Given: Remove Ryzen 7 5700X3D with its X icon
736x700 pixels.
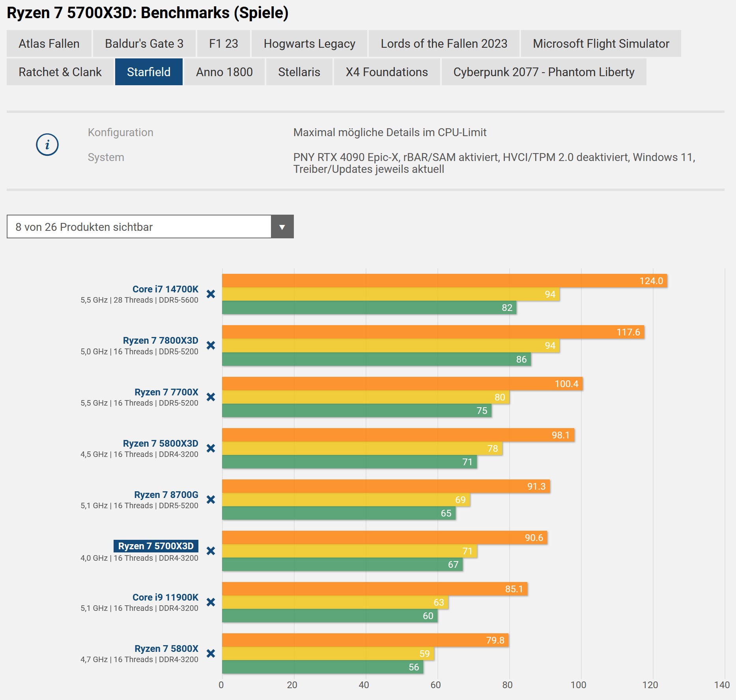Looking at the screenshot, I should [211, 551].
